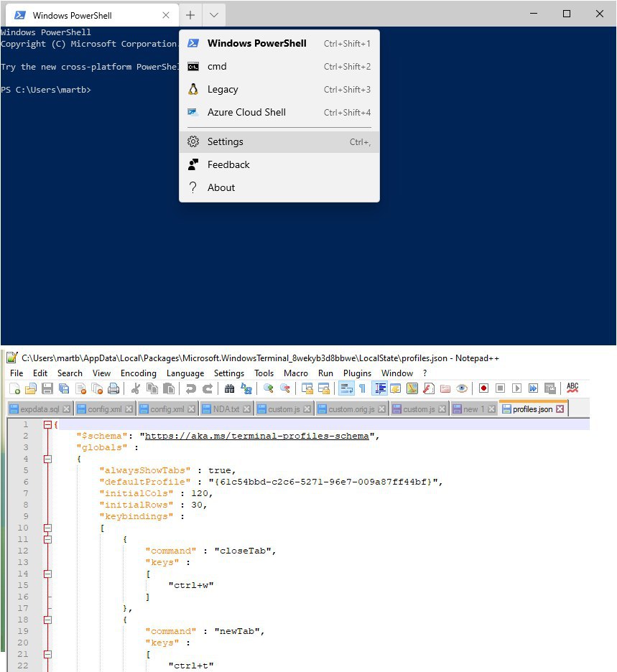Click the synchronize vertical scrolling icon

pos(307,388)
